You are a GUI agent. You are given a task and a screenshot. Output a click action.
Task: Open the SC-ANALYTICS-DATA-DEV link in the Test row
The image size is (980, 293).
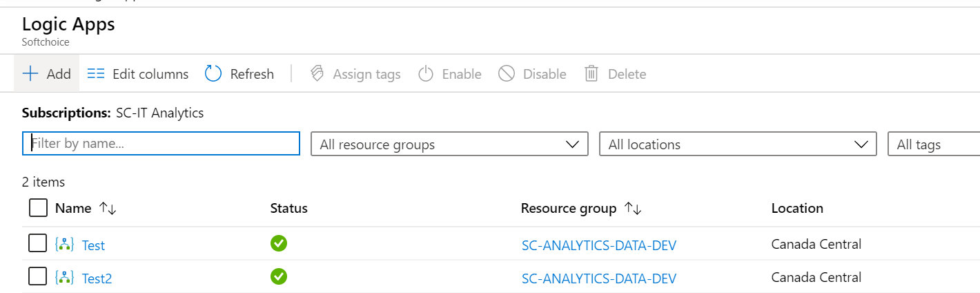(598, 245)
